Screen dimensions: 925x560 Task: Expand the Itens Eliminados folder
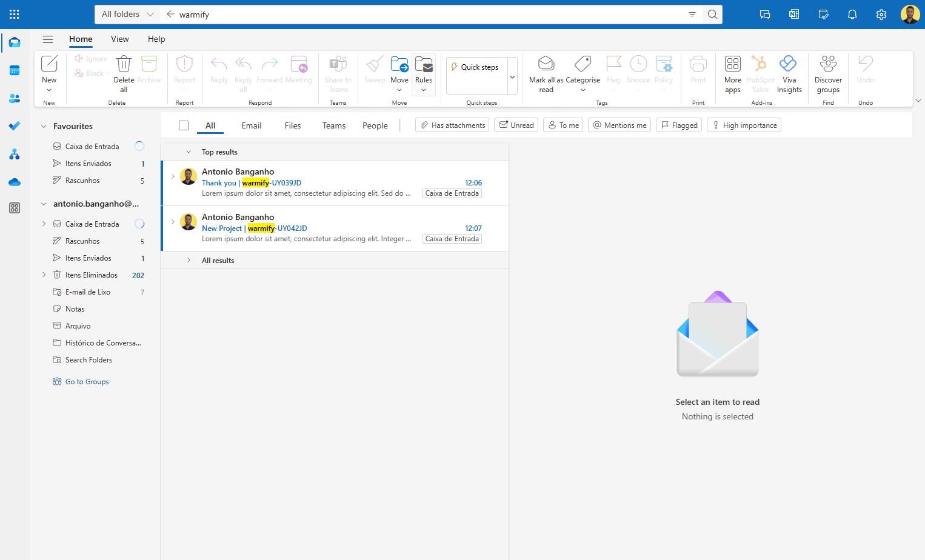pyautogui.click(x=44, y=275)
